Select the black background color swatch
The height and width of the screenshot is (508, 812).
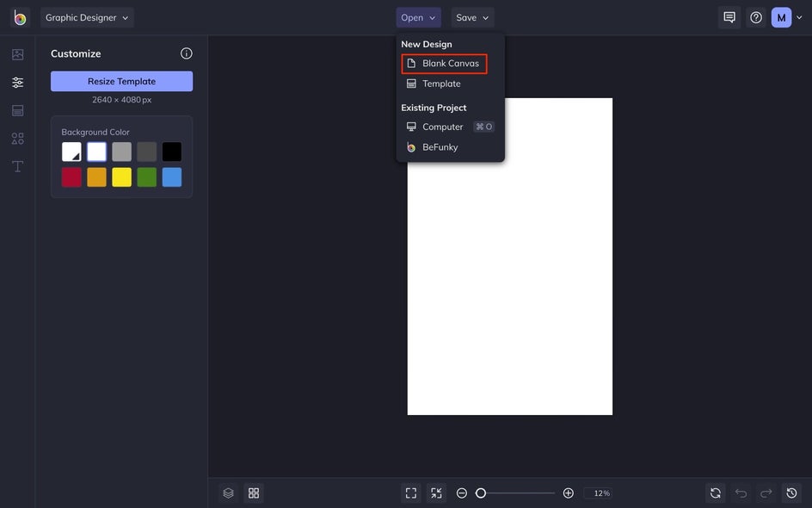coord(172,152)
